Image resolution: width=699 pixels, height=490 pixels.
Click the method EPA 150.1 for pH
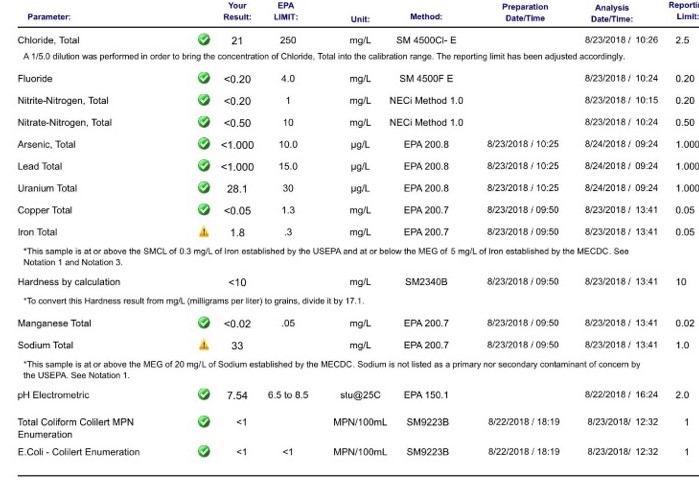(x=426, y=395)
